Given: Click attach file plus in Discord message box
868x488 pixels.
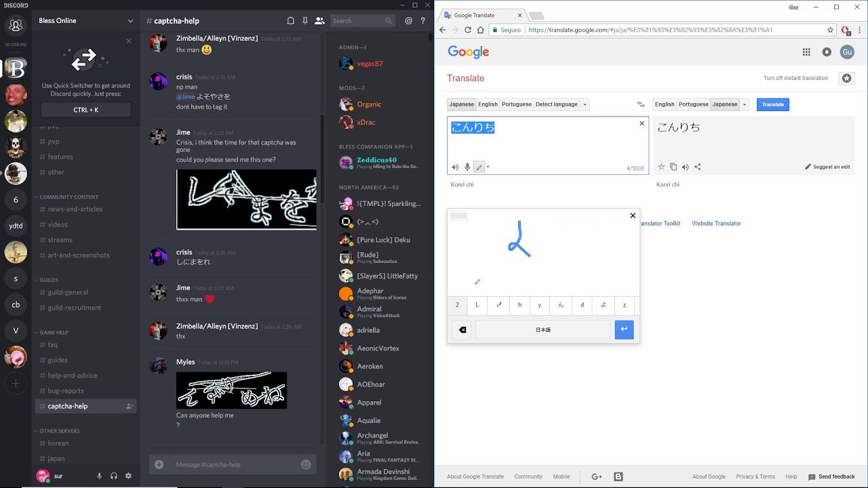Looking at the screenshot, I should [159, 464].
